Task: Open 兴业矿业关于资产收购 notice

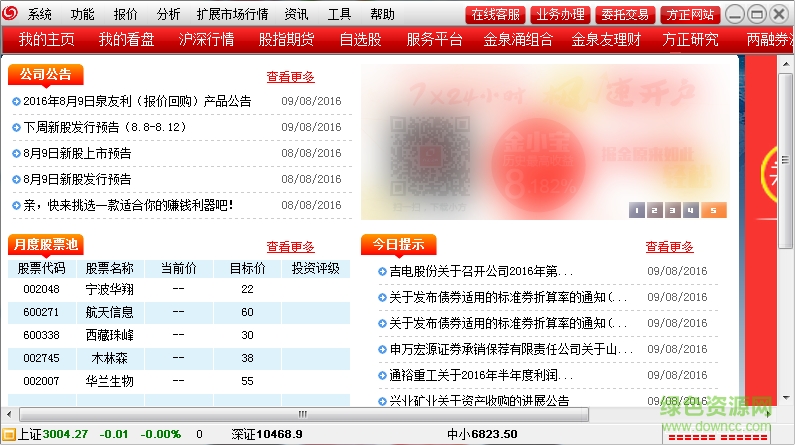Action: tap(479, 400)
